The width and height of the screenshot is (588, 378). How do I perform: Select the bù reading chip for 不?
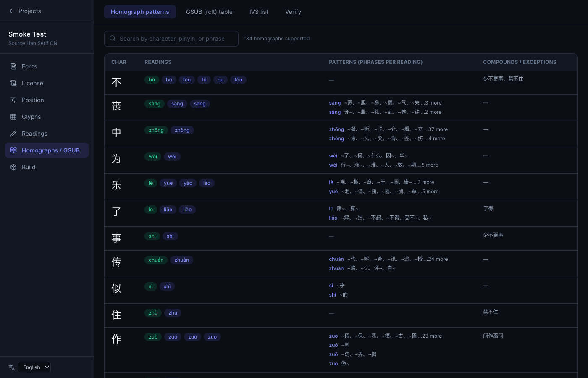[x=152, y=80]
